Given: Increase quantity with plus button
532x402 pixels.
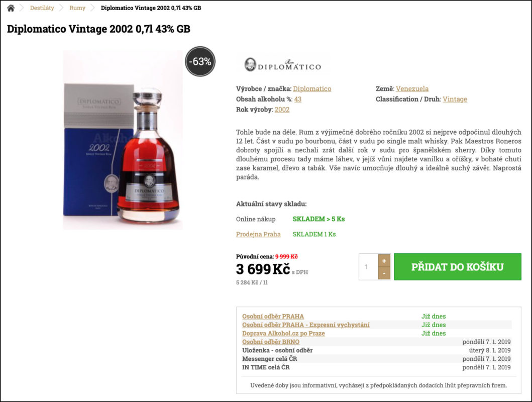Looking at the screenshot, I should [384, 261].
